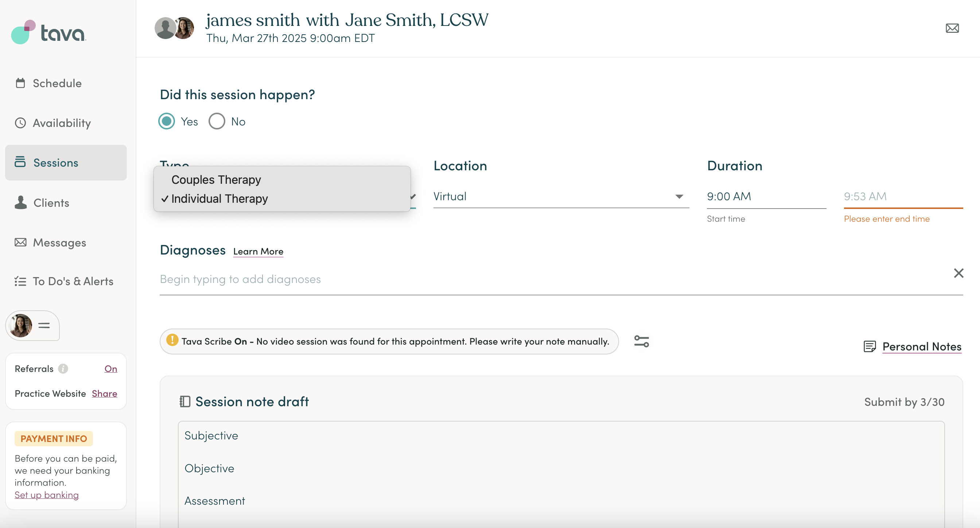This screenshot has width=980, height=528.
Task: Click the Objective note section
Action: pyautogui.click(x=209, y=468)
